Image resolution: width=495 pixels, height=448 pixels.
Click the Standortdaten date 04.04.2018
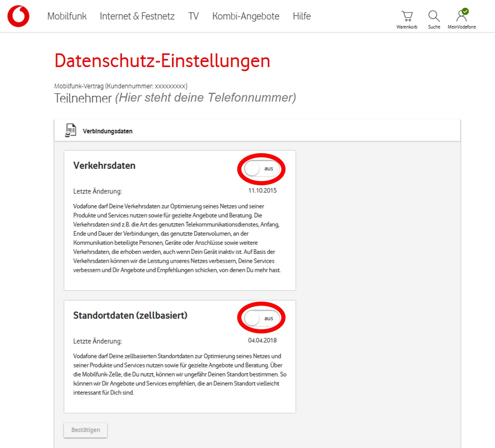[262, 340]
